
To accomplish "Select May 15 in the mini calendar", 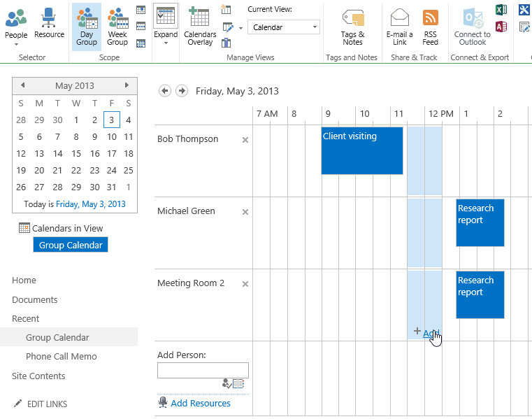I will pyautogui.click(x=76, y=153).
